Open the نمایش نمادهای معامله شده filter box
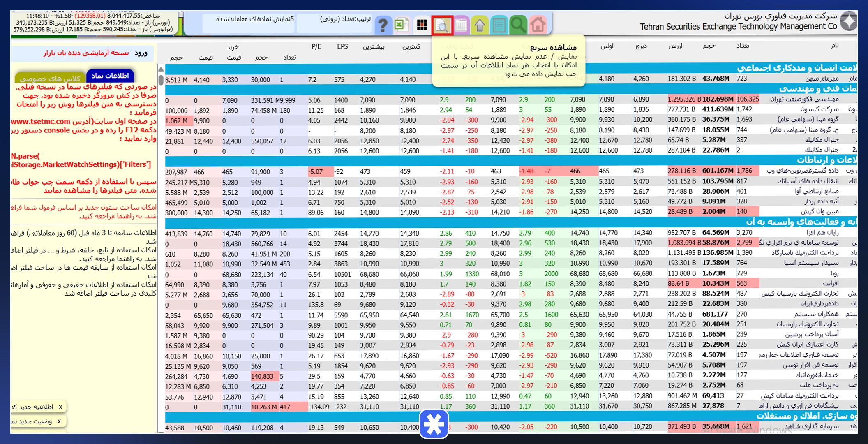The height and width of the screenshot is (444, 868). tap(249, 23)
